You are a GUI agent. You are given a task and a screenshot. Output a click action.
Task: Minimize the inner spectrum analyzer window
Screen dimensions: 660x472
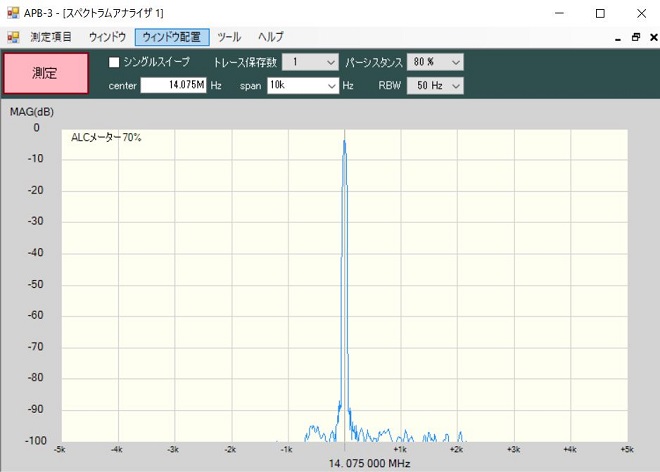point(618,38)
